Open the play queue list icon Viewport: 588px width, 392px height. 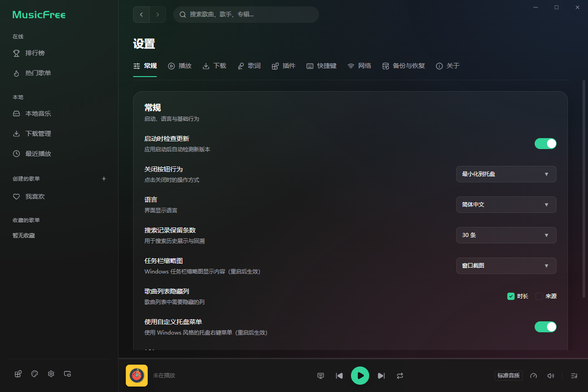[x=574, y=376]
